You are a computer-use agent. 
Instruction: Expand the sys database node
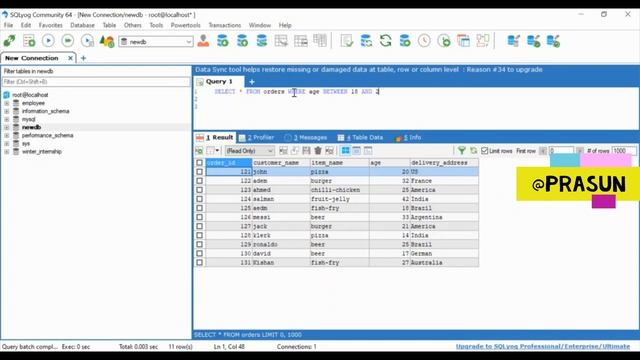tap(7, 144)
